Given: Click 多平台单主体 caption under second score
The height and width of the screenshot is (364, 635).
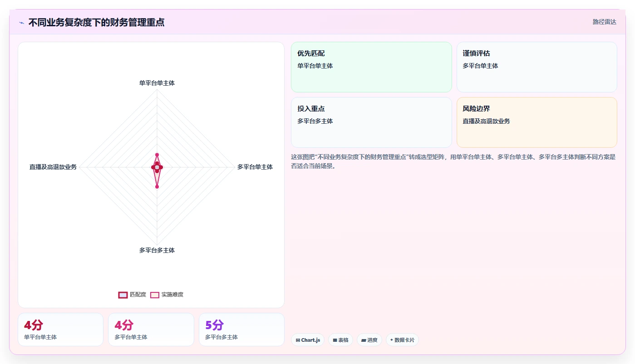Looking at the screenshot, I should (x=131, y=337).
